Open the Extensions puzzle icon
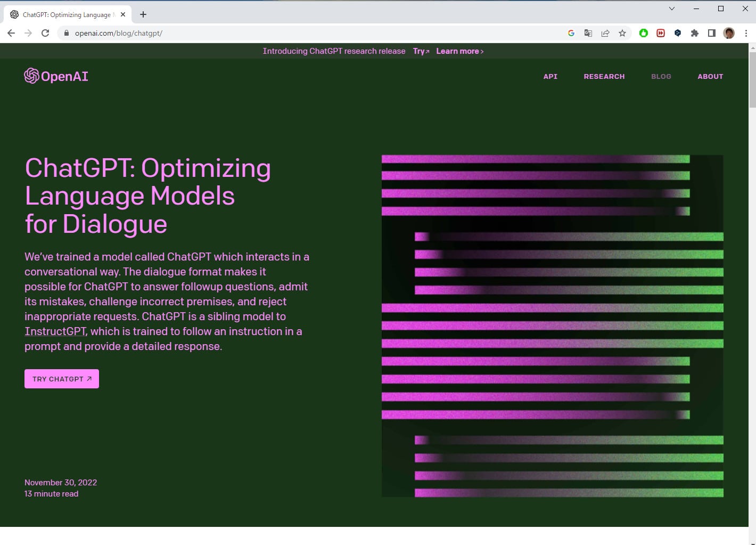Image resolution: width=756 pixels, height=545 pixels. [695, 33]
